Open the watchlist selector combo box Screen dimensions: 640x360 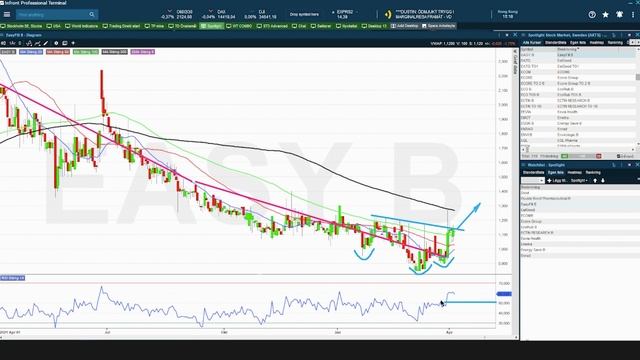533,180
